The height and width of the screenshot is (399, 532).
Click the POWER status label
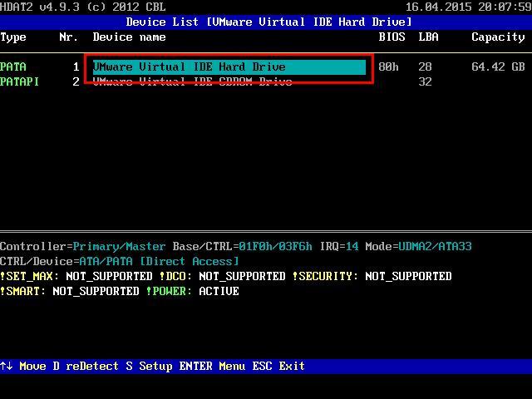(169, 291)
